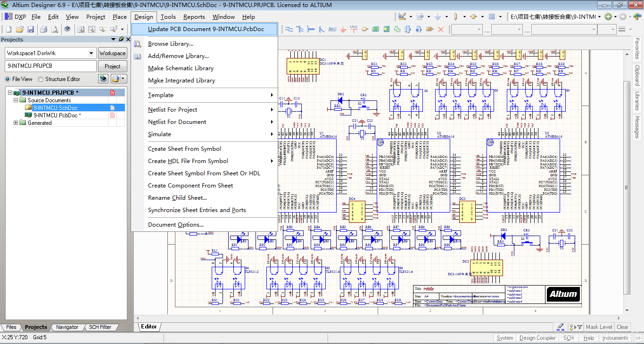Open the Reports menu
Screen dimensions: 644x344
coord(194,17)
